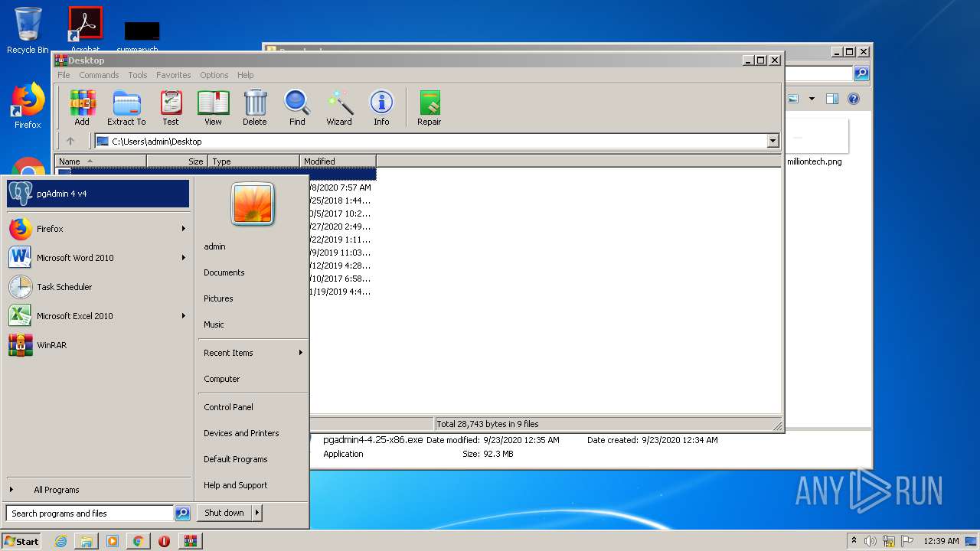Click the View file toolbar icon
The width and height of the screenshot is (980, 551).
click(213, 108)
